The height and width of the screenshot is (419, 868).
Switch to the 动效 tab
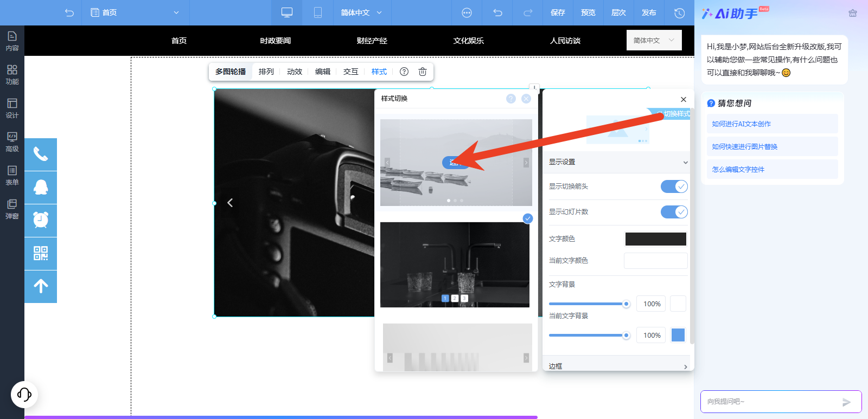pyautogui.click(x=295, y=72)
